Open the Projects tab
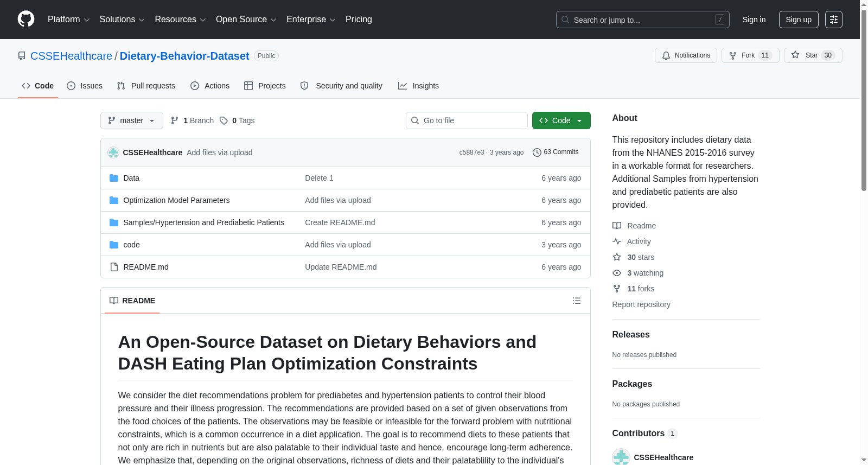Image resolution: width=868 pixels, height=465 pixels. (265, 86)
